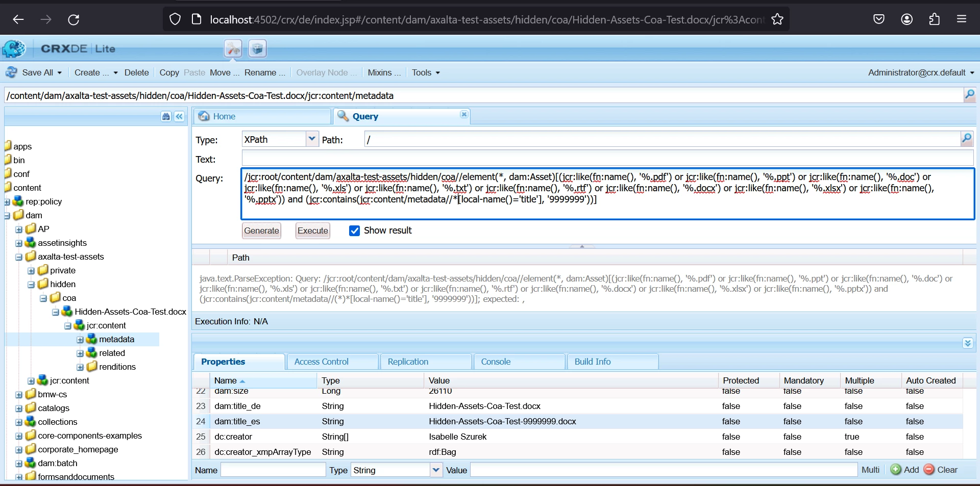This screenshot has height=486, width=980.
Task: Open the Firefox account icon
Action: coord(907,19)
